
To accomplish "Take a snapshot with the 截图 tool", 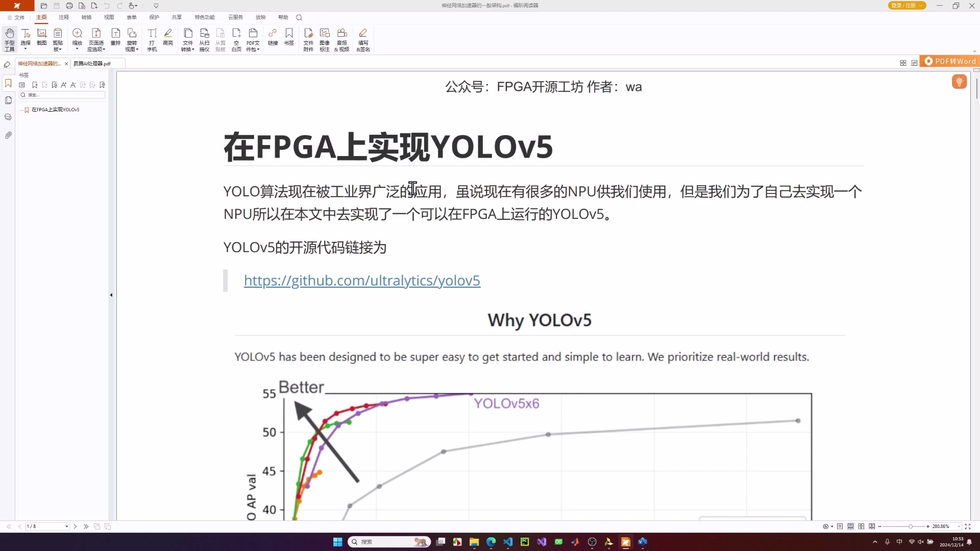I will 41,38.
